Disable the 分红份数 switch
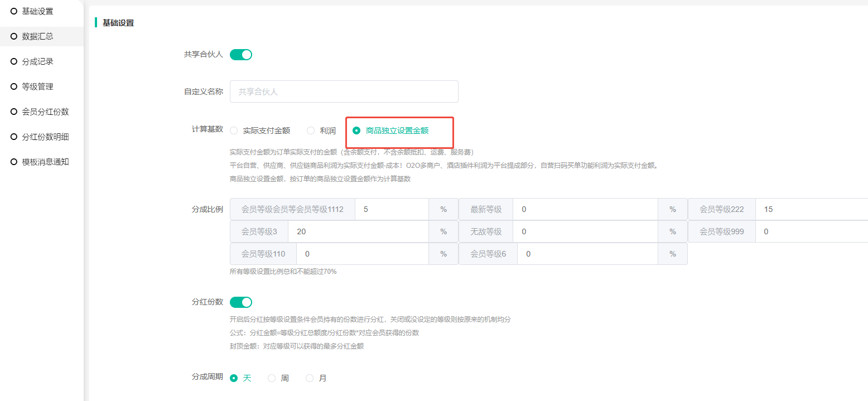Viewport: 868px width, 401px height. (x=241, y=302)
